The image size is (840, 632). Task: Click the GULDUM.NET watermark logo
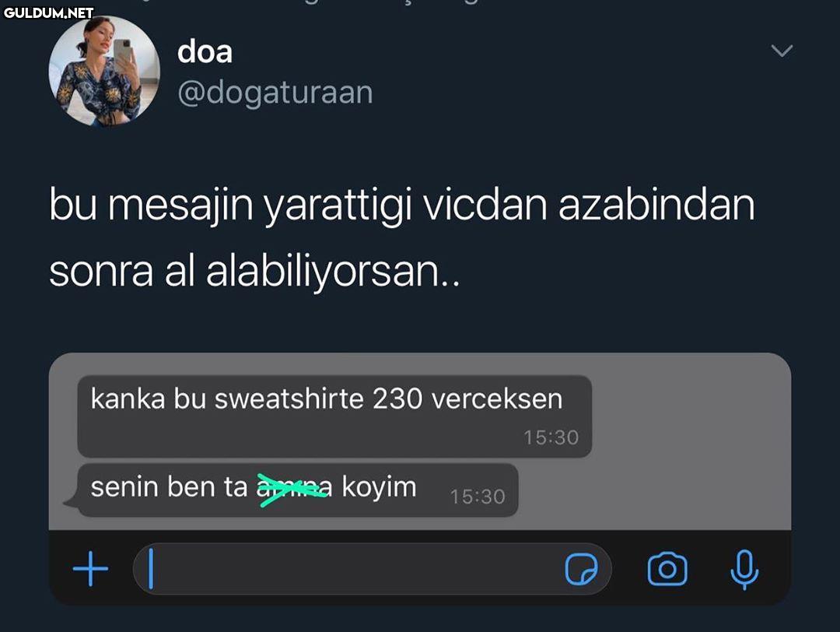(x=48, y=12)
